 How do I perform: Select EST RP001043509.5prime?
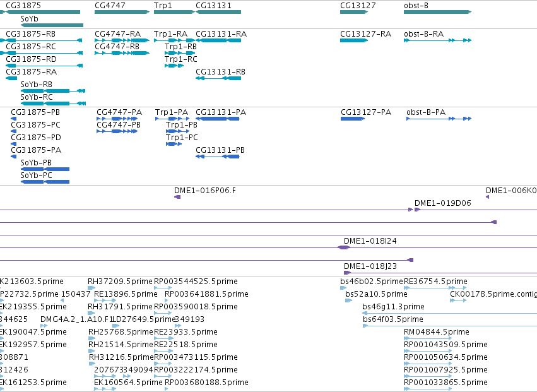[x=428, y=351]
